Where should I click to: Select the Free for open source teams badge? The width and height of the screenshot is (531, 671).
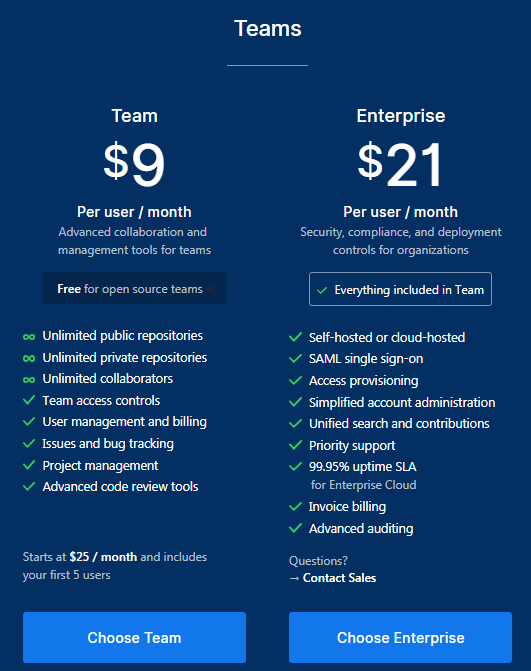point(134,288)
